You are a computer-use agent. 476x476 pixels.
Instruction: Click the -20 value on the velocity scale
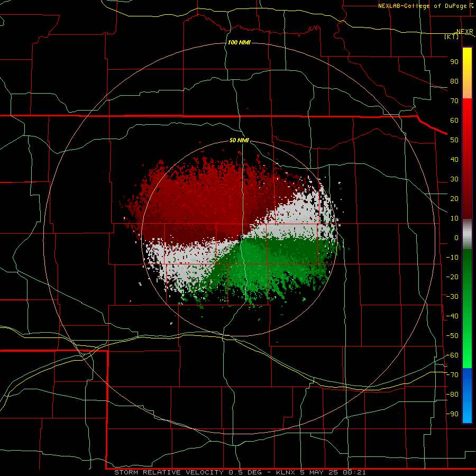pyautogui.click(x=452, y=277)
